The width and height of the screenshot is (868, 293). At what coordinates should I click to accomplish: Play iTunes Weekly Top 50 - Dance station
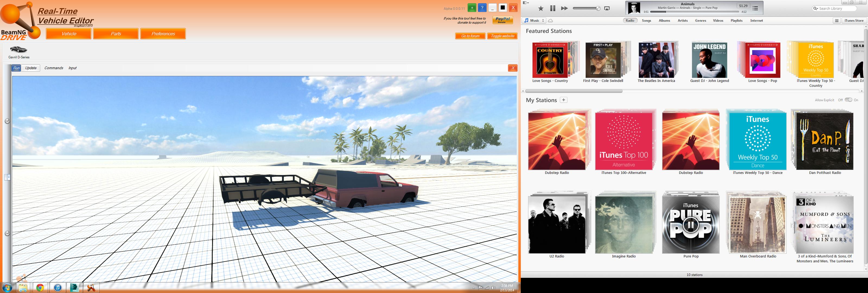pos(758,141)
